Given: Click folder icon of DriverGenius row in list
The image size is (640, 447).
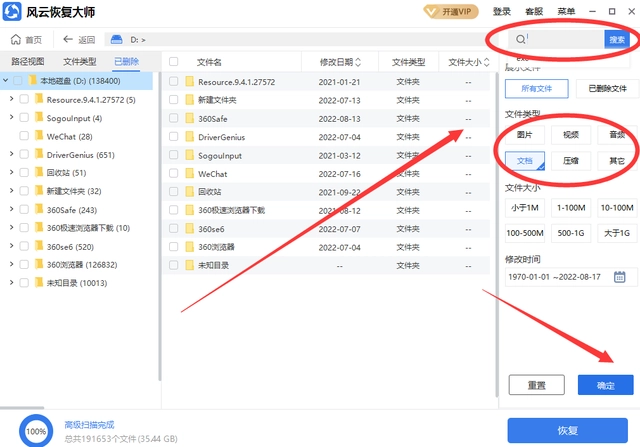Looking at the screenshot, I should click(x=189, y=137).
